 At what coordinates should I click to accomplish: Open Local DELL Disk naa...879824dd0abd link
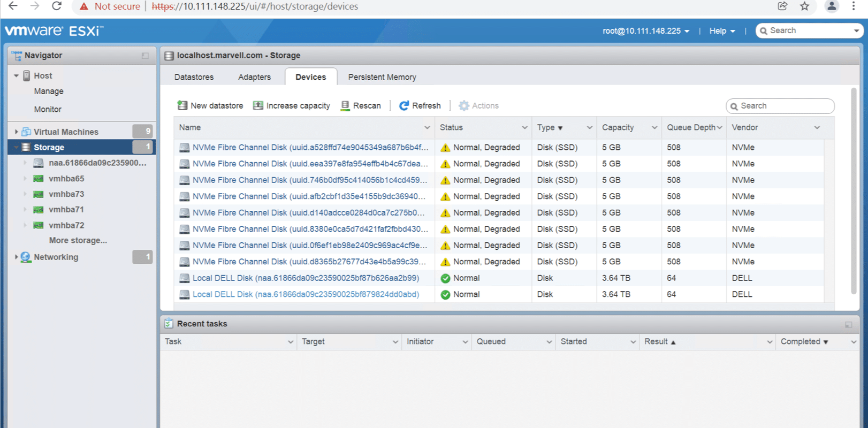coord(306,294)
